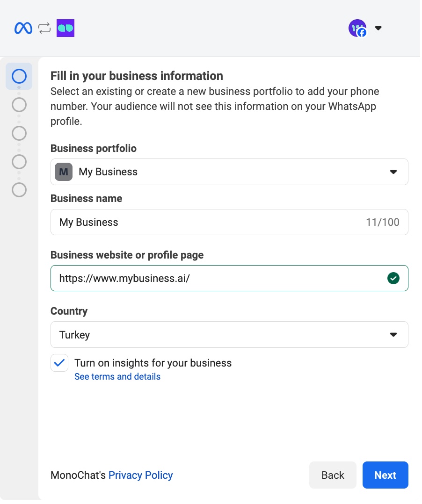The image size is (422, 504).
Task: Click the Meta logo in the header
Action: (x=22, y=28)
